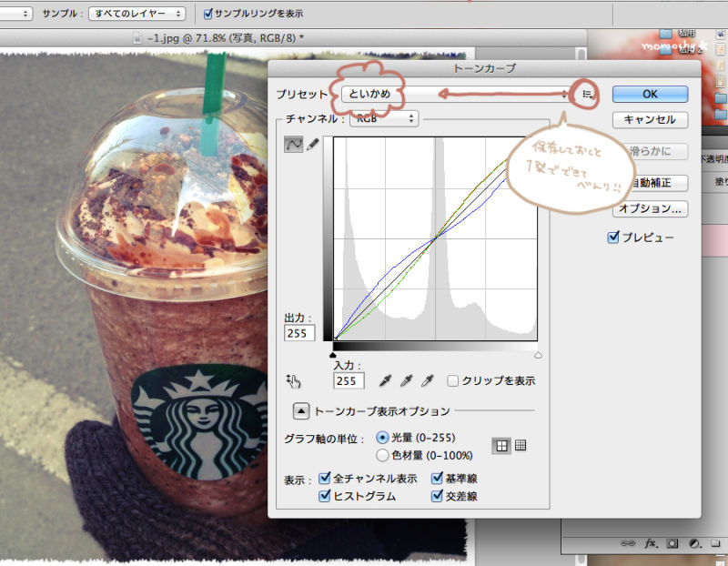Image resolution: width=728 pixels, height=566 pixels.
Task: Uncheck the 交差線 option
Action: [x=437, y=496]
